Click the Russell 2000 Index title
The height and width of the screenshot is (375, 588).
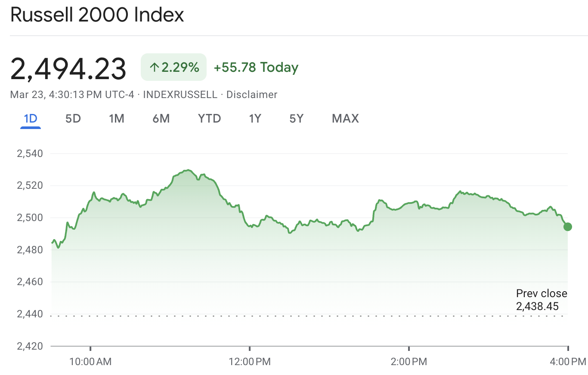pyautogui.click(x=97, y=15)
